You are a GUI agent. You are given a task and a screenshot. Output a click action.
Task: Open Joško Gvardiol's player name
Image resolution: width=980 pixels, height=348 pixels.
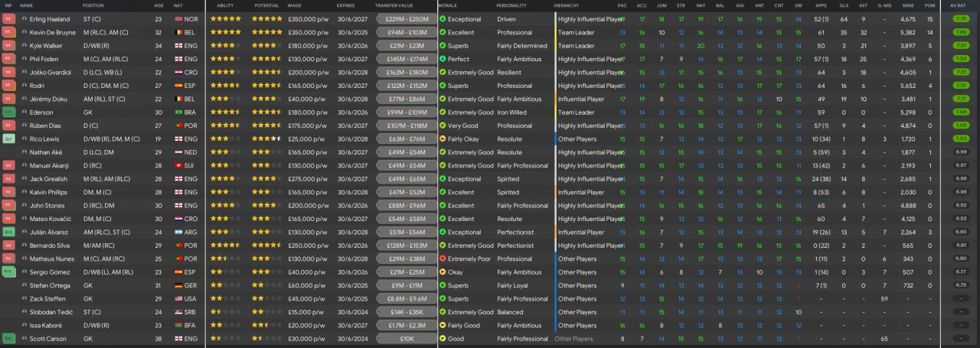(x=50, y=73)
